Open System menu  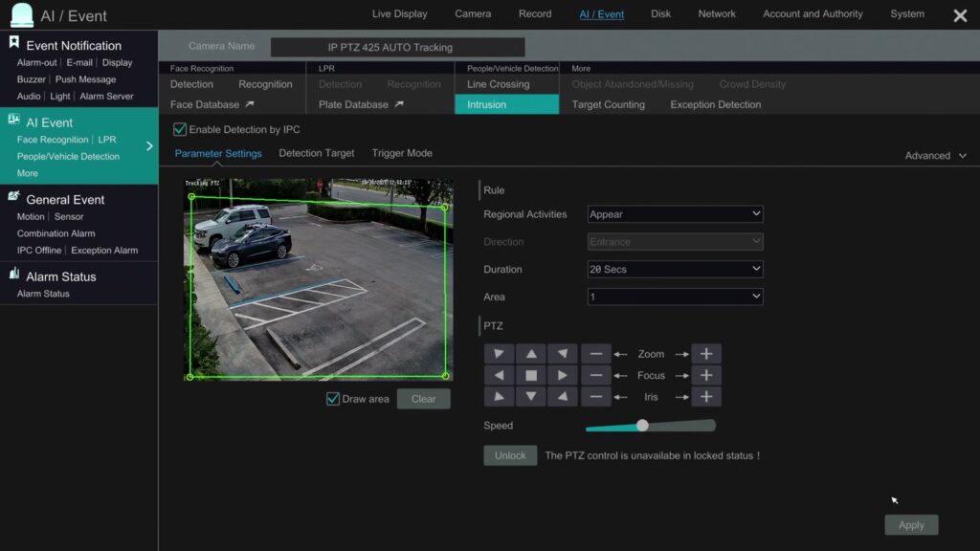click(907, 13)
